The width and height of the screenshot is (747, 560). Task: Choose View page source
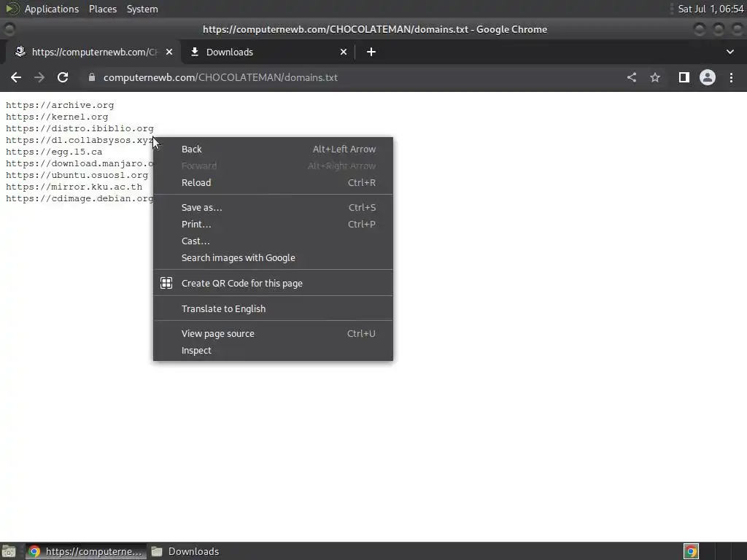tap(273, 334)
